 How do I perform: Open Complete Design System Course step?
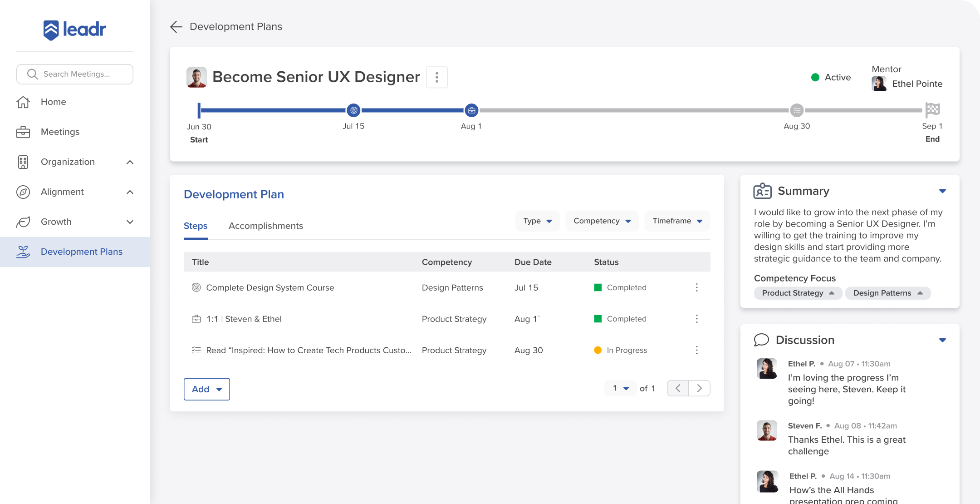pyautogui.click(x=270, y=287)
